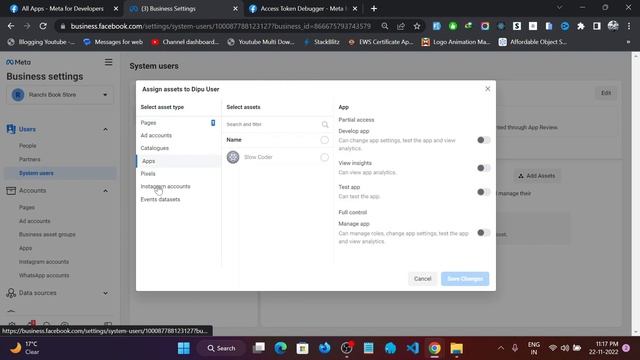This screenshot has height=360, width=640.
Task: Click the Meta logo
Action: coord(18,62)
